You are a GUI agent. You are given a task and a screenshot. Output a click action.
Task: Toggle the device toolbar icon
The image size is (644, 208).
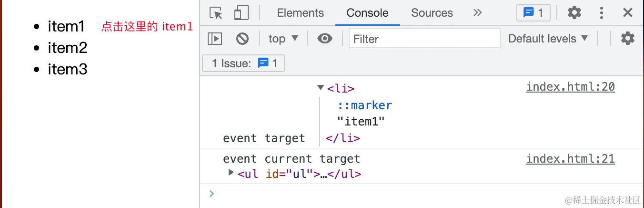[x=241, y=13]
